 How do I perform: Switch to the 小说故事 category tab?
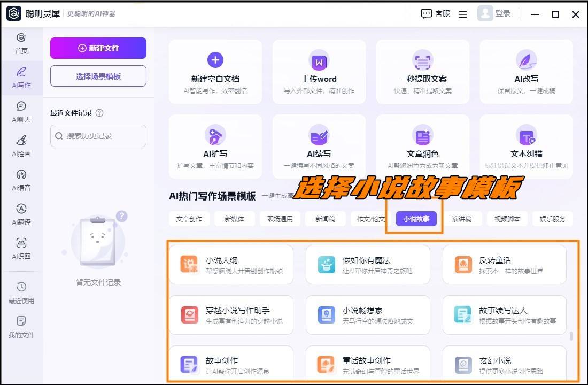[x=416, y=219]
